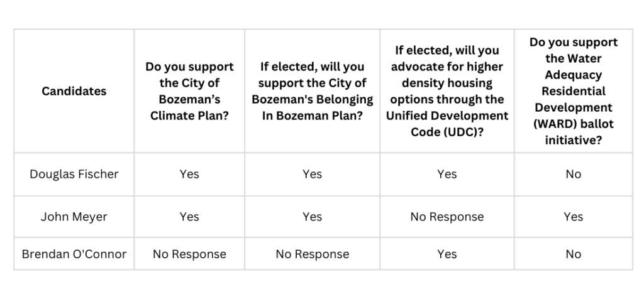Select Brendan O'Connor's WARD initiative No
Image resolution: width=644 pixels, height=292 pixels.
(573, 254)
